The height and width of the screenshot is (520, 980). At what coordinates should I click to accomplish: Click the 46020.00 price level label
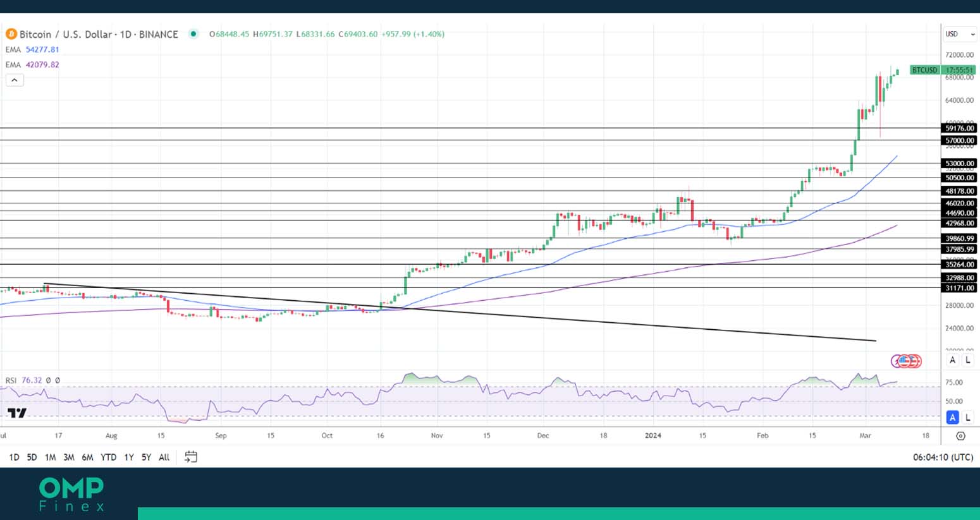[959, 203]
